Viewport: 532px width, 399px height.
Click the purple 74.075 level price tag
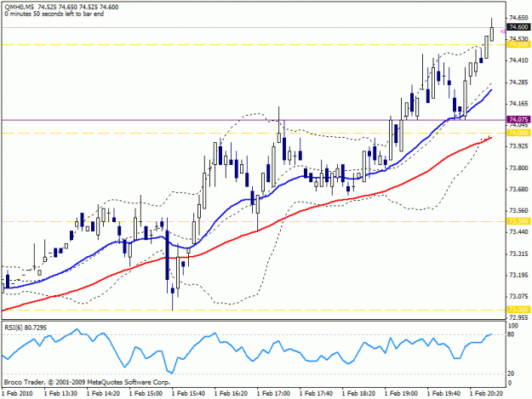click(518, 119)
